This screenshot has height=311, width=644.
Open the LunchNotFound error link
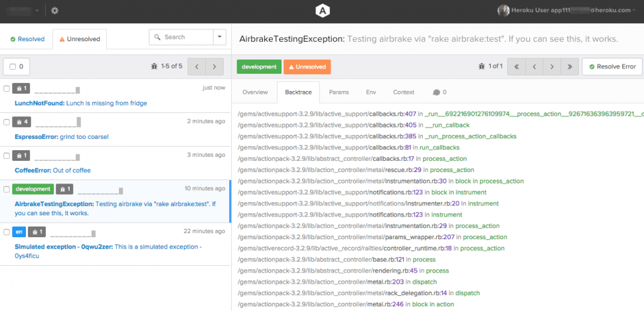click(x=81, y=103)
